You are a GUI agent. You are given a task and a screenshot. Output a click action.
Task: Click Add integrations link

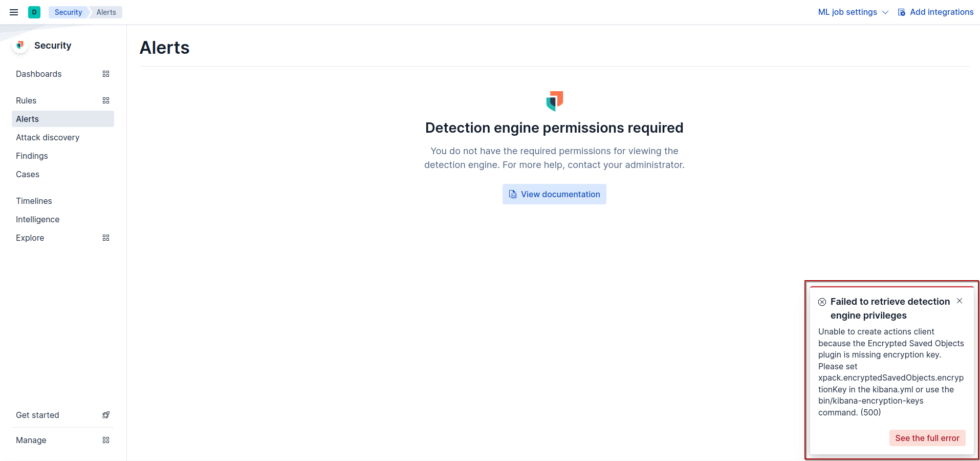936,12
